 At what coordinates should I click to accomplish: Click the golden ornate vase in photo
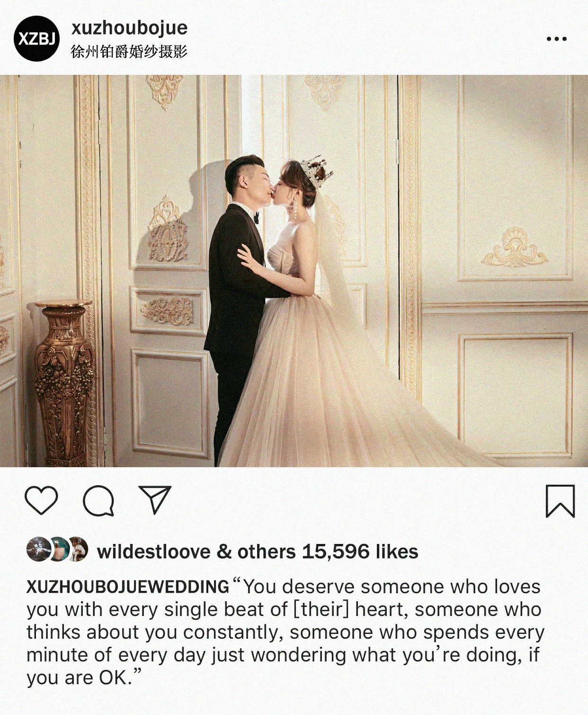coord(63,384)
